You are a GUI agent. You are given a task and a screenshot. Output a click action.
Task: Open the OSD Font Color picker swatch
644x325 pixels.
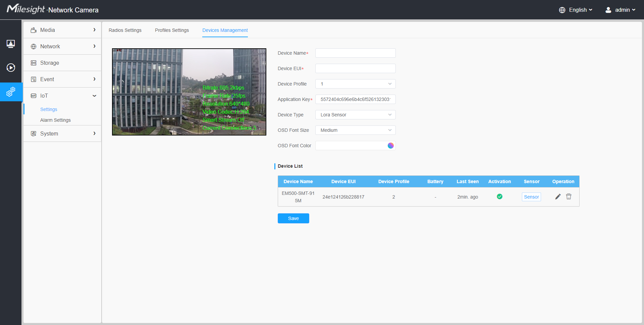coord(390,146)
